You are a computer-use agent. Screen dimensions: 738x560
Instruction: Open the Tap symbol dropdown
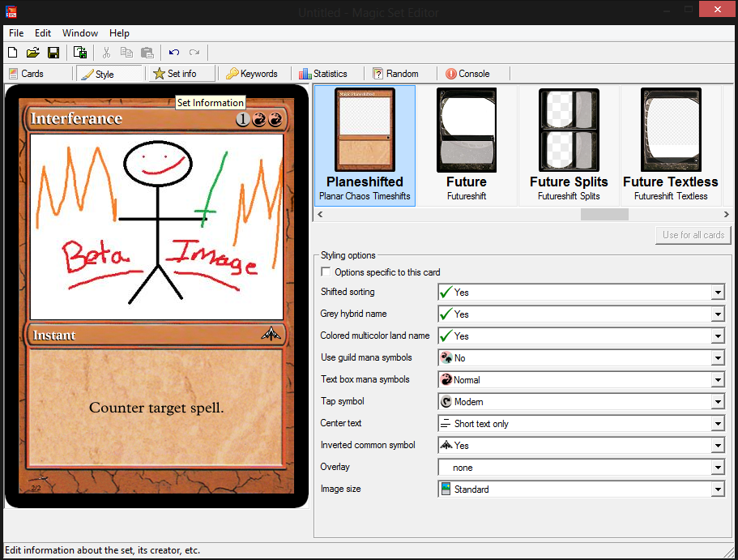pyautogui.click(x=718, y=402)
